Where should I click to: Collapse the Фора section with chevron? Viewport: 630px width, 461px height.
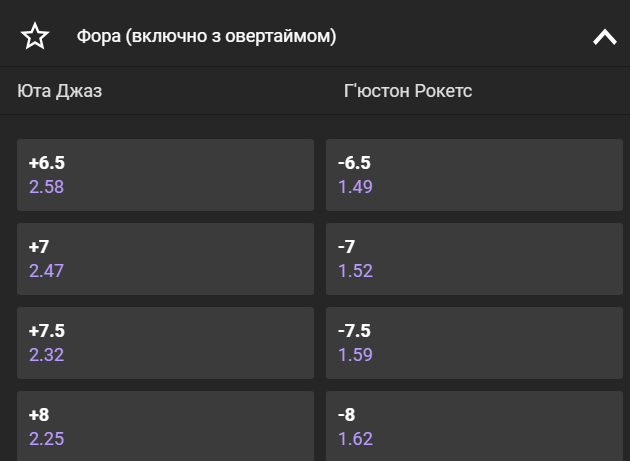(x=605, y=37)
